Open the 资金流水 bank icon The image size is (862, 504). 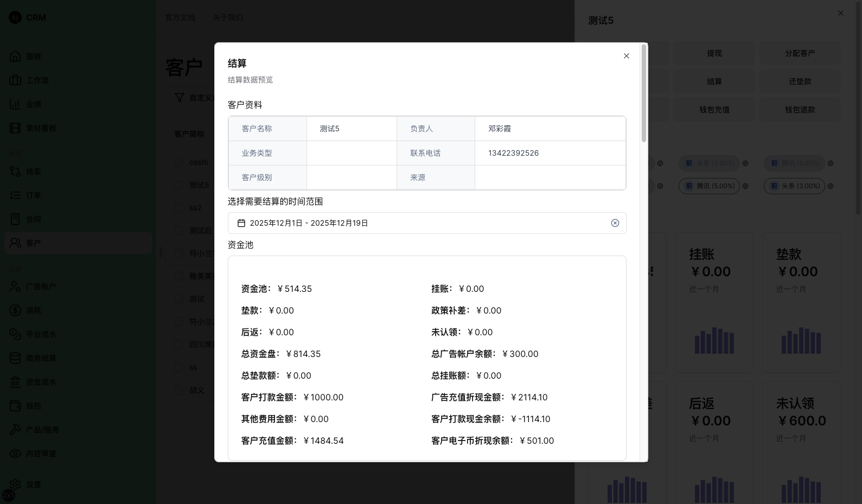15,382
